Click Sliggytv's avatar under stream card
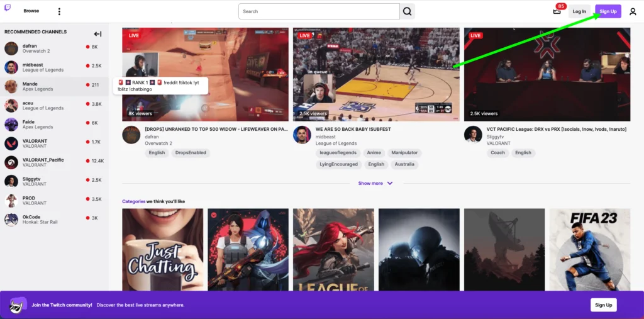The image size is (644, 319). pyautogui.click(x=473, y=135)
